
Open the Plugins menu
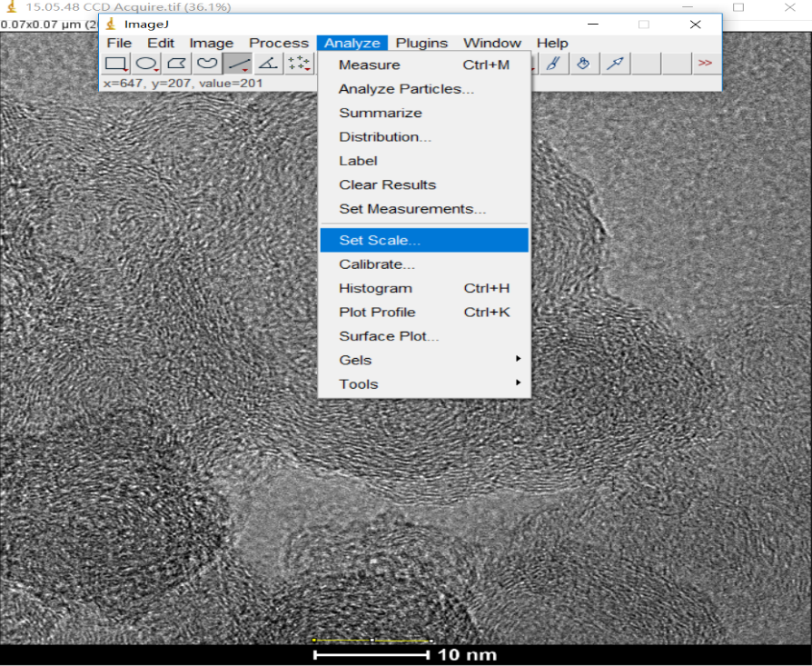pos(421,43)
